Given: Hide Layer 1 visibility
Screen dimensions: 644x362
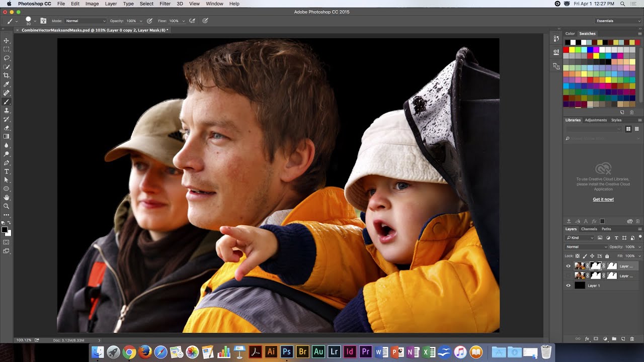Looking at the screenshot, I should point(569,286).
